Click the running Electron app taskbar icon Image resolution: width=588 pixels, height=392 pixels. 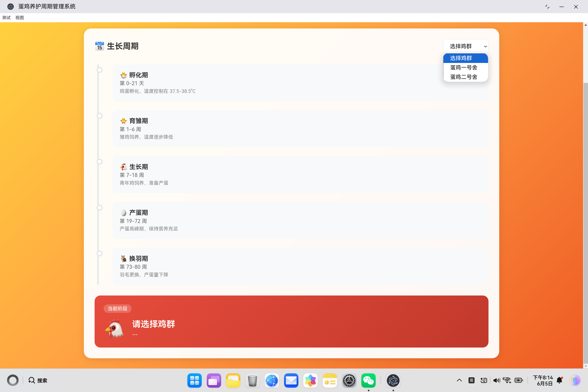pyautogui.click(x=393, y=381)
